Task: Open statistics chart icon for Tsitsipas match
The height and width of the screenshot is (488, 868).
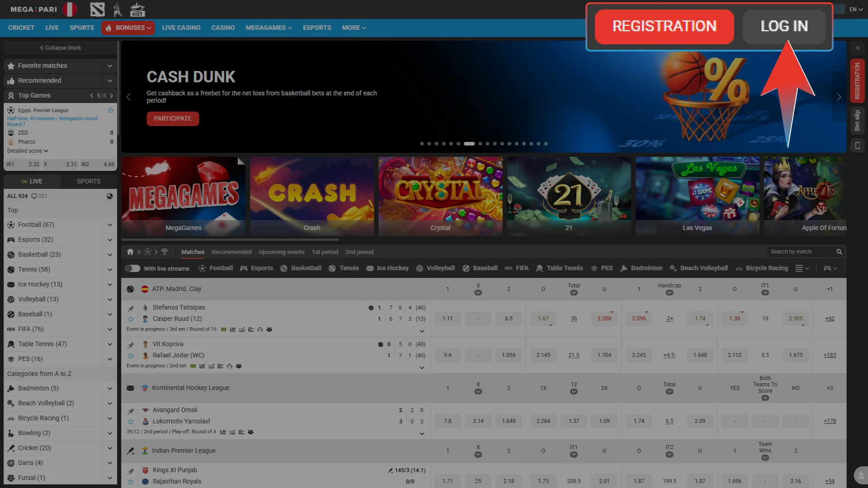Action: pos(233,329)
